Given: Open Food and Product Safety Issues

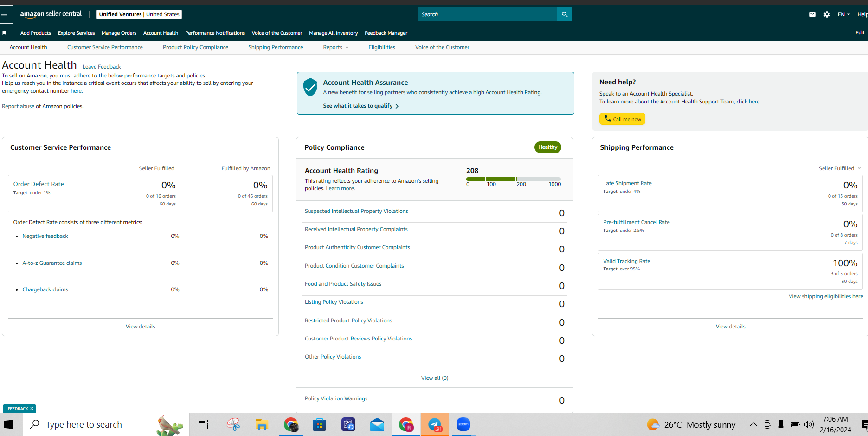Looking at the screenshot, I should (343, 284).
